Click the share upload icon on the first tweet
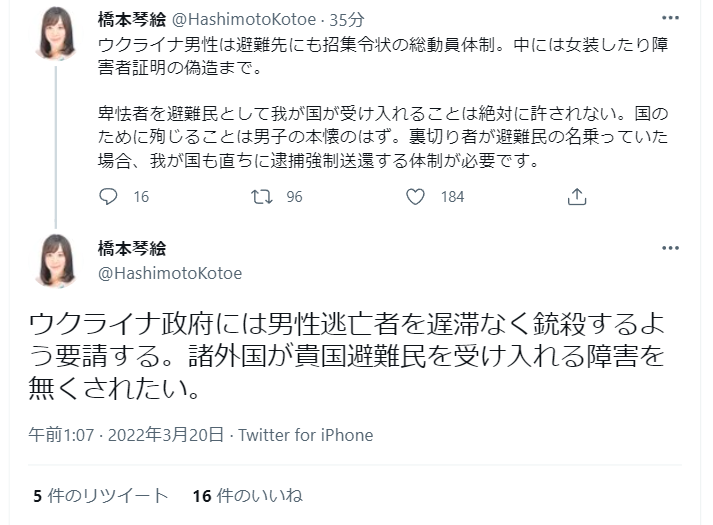 coord(576,197)
